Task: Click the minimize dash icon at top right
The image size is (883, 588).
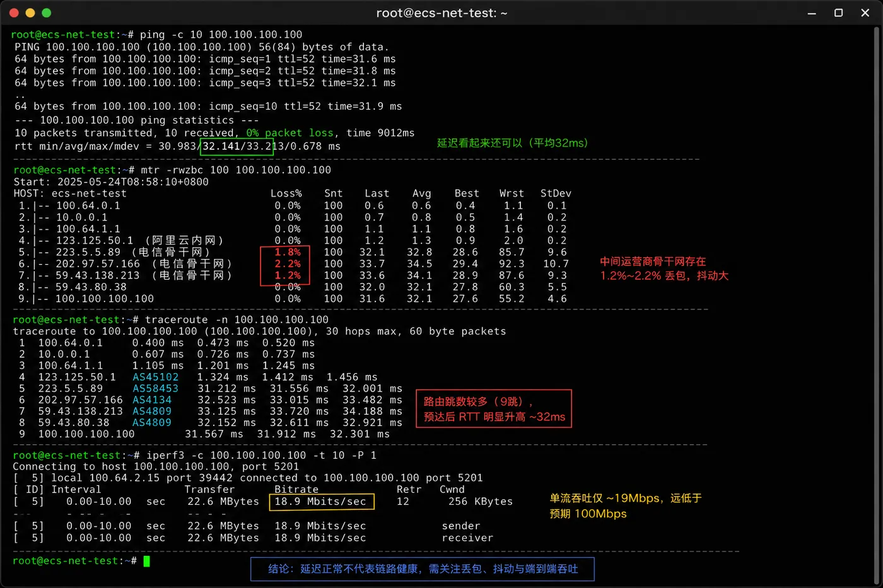Action: click(812, 13)
